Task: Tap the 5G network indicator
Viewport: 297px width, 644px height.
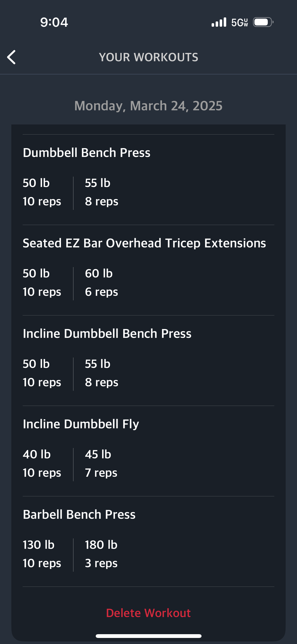Action: (240, 22)
